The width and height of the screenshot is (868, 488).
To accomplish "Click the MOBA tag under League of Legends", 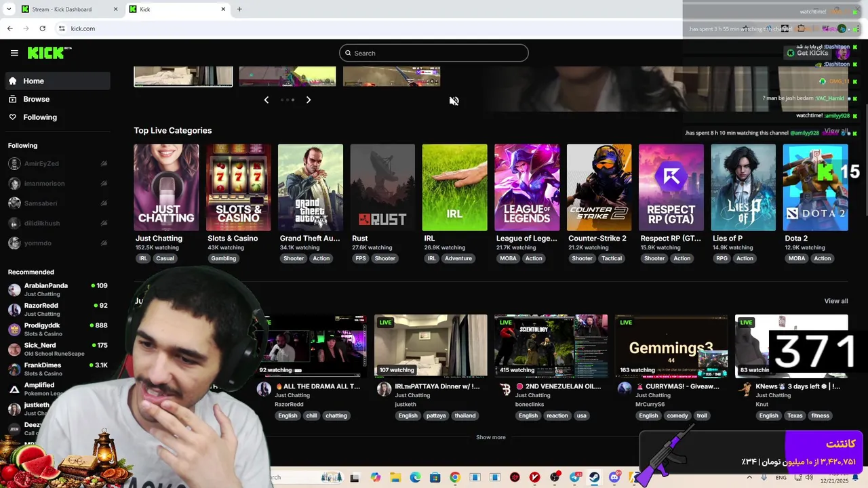I will 508,258.
